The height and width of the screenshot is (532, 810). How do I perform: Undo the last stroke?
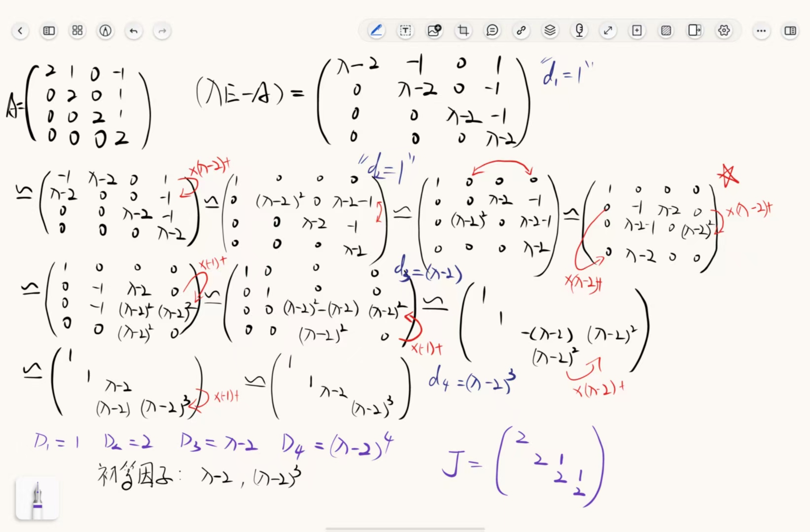pyautogui.click(x=134, y=31)
